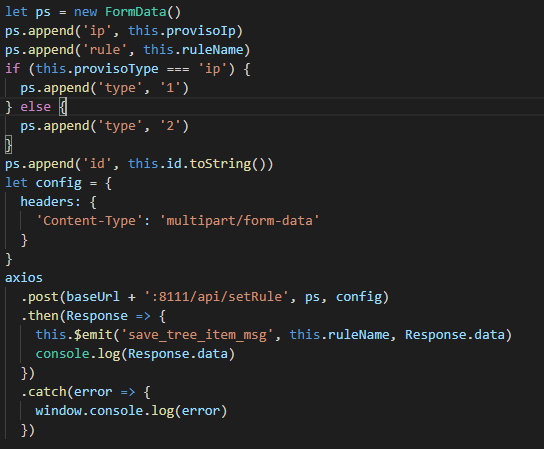Screen dimensions: 544x449
Task: Click the window.console.log(error) line
Action: coord(131,411)
